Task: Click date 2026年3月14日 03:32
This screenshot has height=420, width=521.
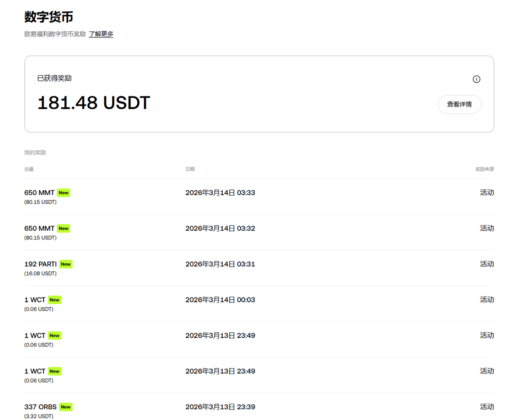Action: point(220,228)
